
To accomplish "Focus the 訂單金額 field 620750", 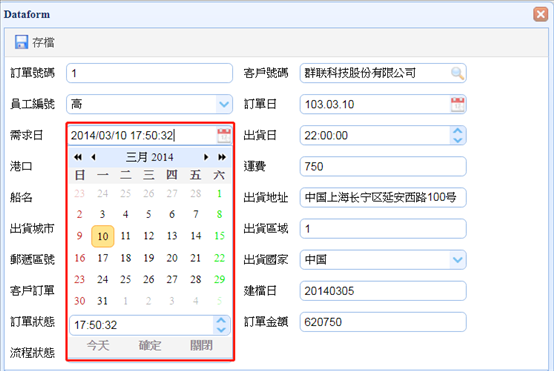I will tap(383, 322).
